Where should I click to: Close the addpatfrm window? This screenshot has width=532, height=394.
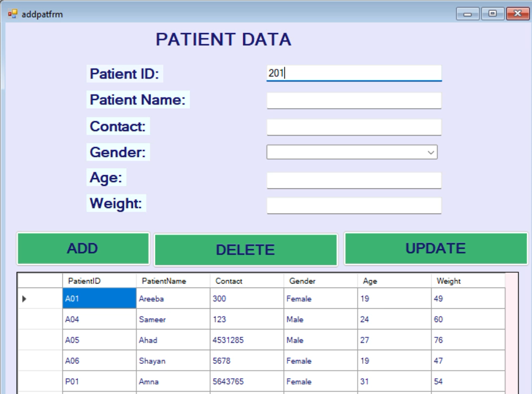(518, 14)
